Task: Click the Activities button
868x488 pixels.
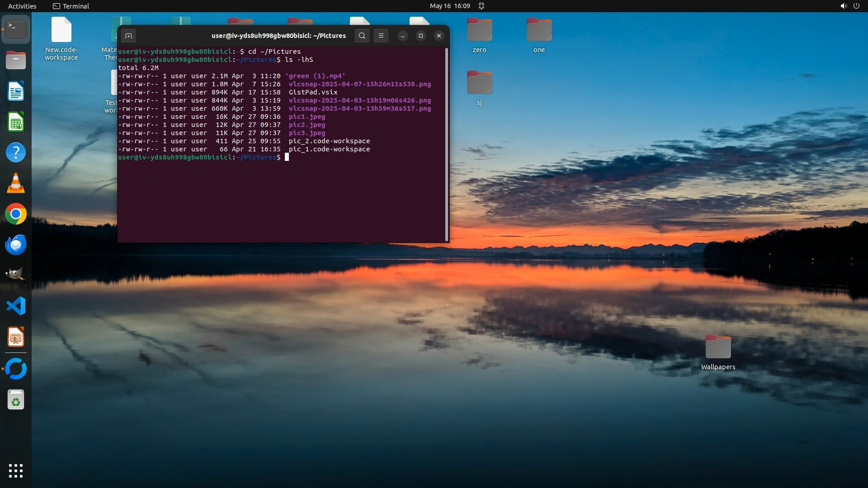Action: [x=22, y=6]
